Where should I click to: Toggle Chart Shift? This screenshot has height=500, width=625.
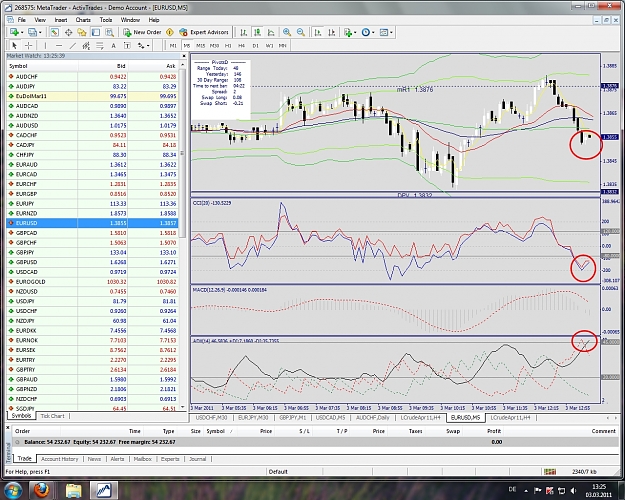[x=331, y=32]
